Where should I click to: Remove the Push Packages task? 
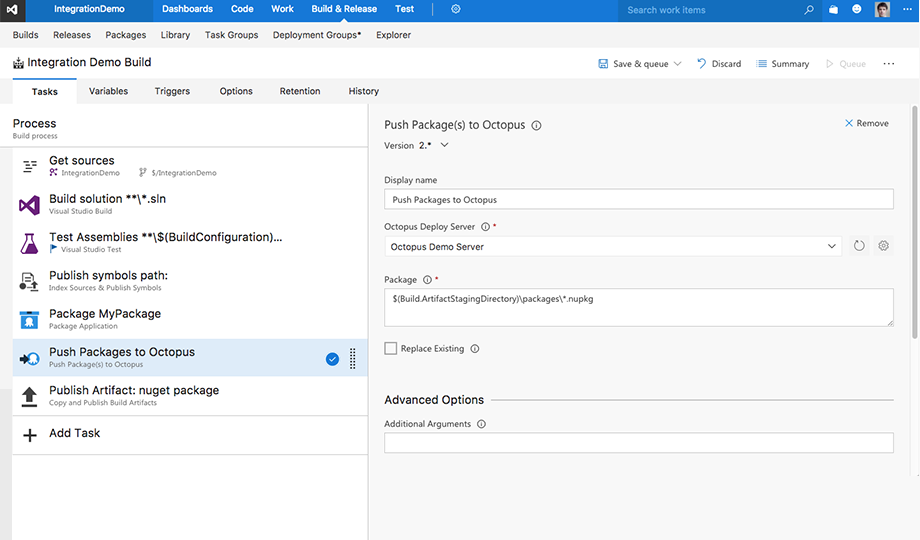coord(866,123)
